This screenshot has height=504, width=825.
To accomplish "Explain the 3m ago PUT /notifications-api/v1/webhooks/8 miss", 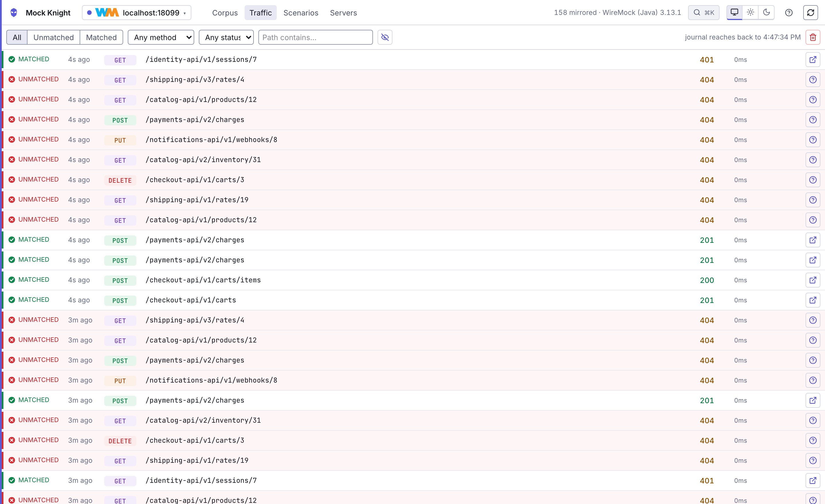I will [813, 381].
